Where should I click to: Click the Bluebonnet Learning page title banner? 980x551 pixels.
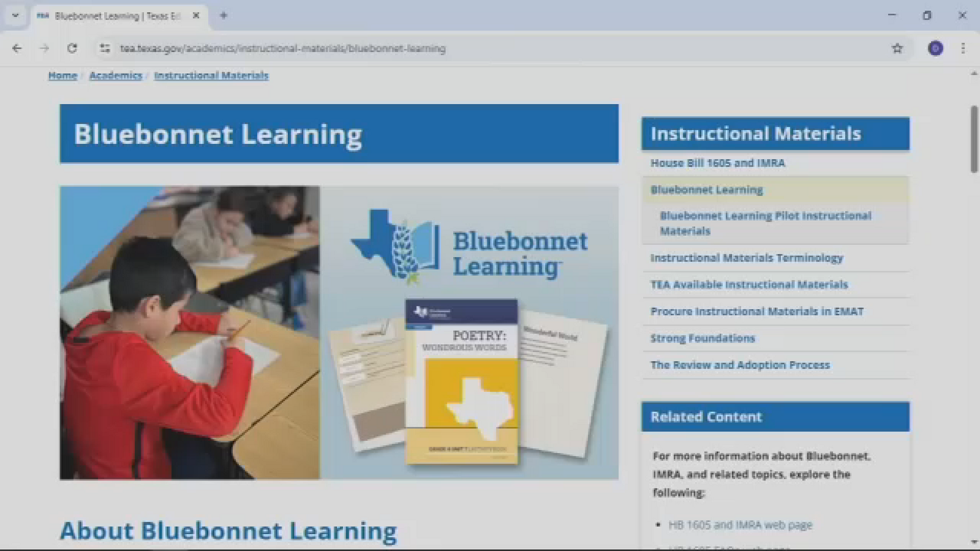[x=339, y=133]
